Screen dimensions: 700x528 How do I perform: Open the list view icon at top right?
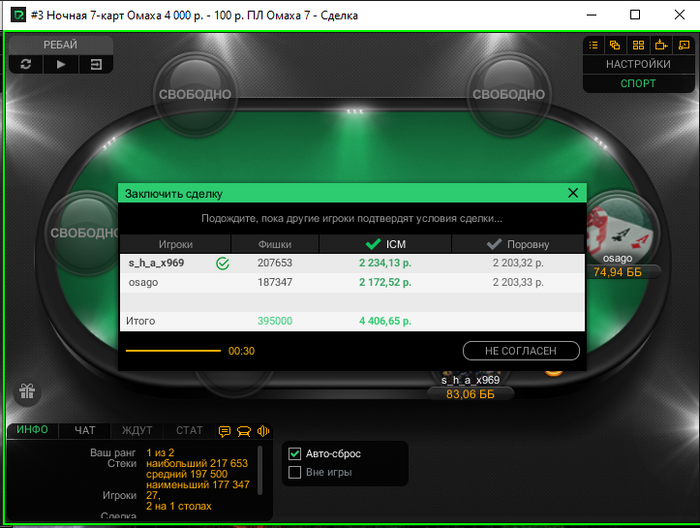pos(593,45)
